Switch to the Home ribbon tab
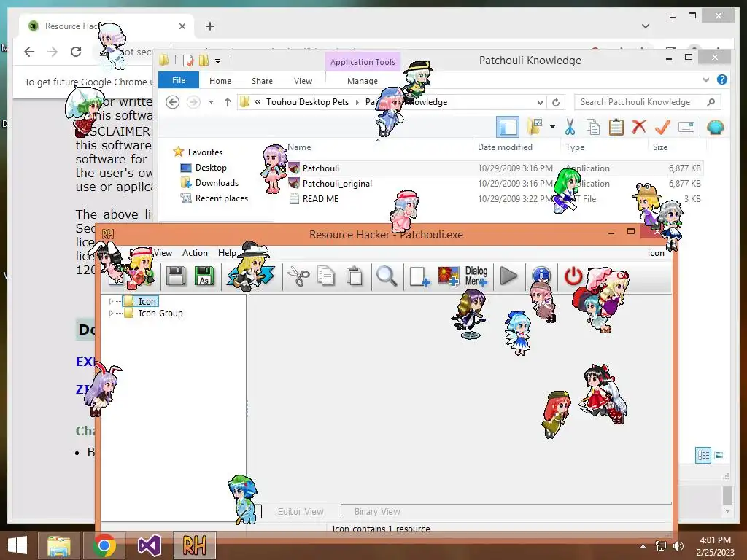 [x=220, y=81]
